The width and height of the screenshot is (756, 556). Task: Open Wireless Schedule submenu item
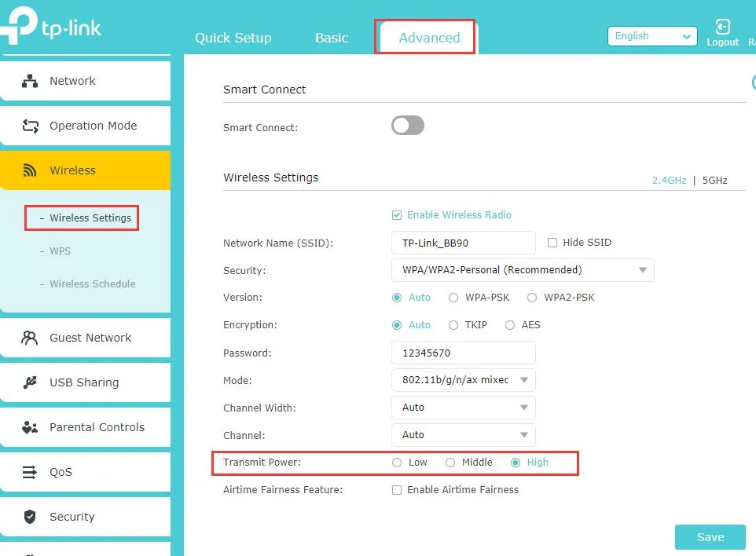point(93,283)
